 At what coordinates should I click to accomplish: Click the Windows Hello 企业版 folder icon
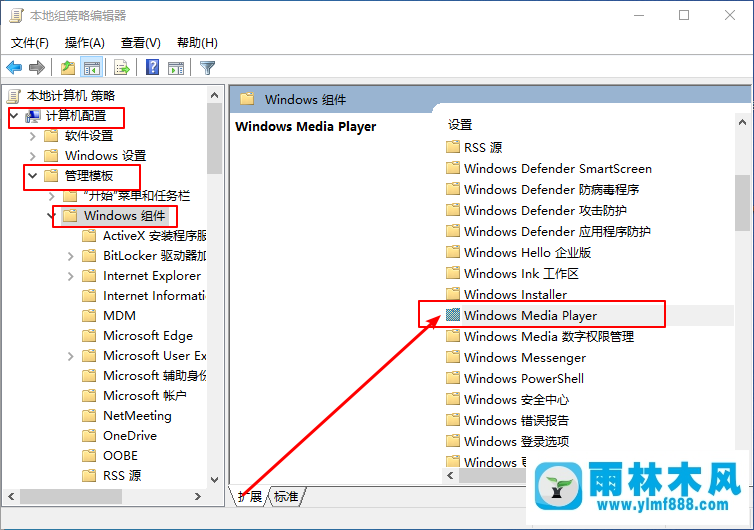[x=453, y=252]
